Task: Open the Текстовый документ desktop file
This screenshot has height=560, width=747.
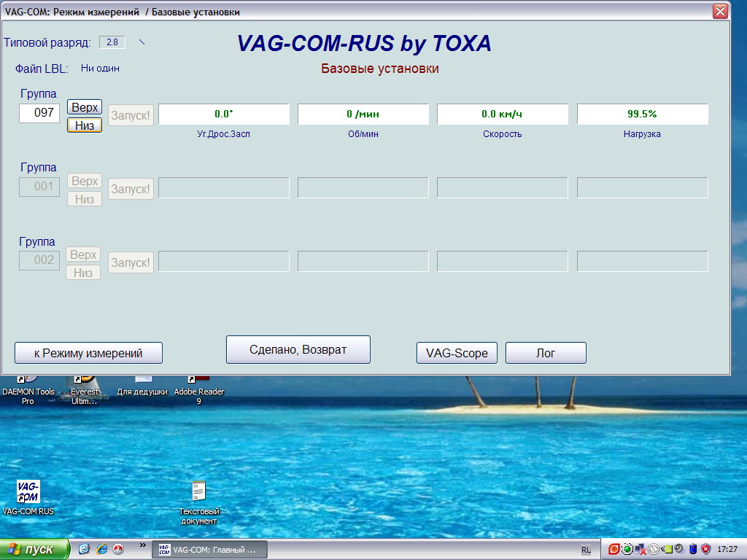Action: (198, 493)
